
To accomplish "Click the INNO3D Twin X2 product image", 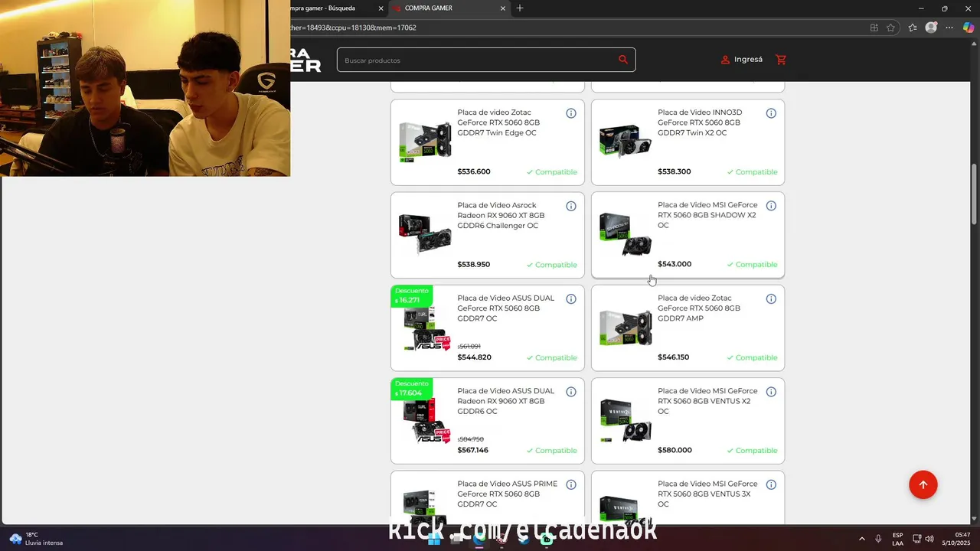I will tap(626, 142).
